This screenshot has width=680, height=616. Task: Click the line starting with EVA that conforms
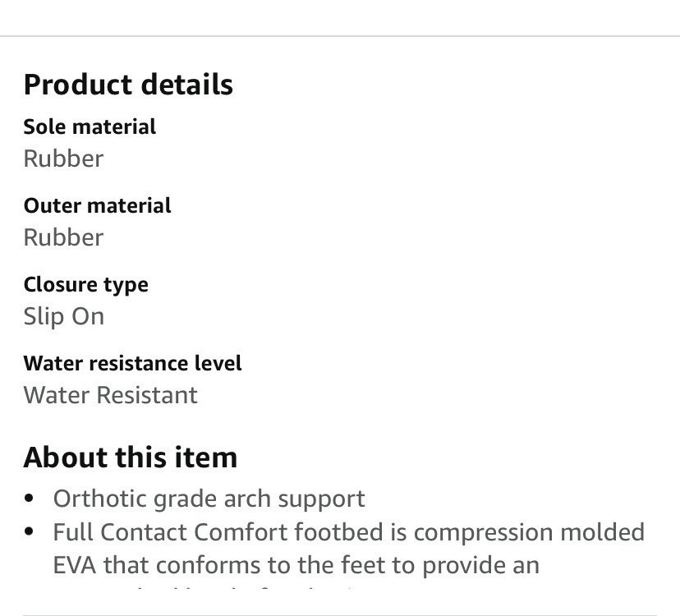pyautogui.click(x=296, y=565)
